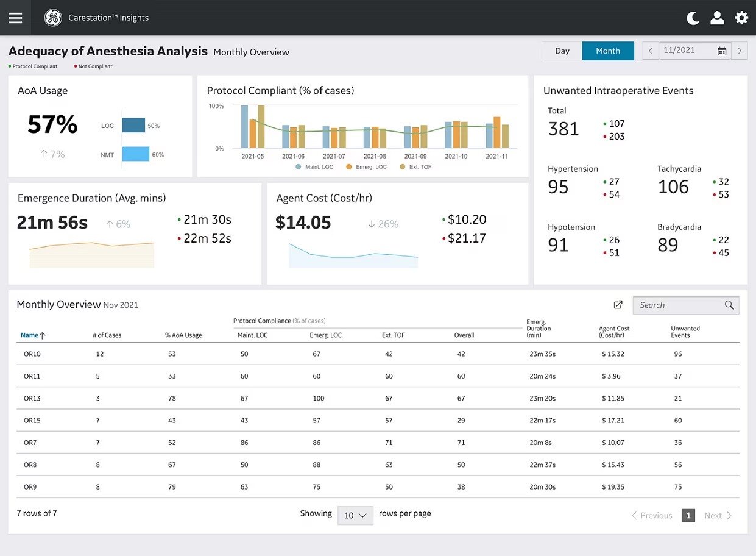Open settings with the gear icon
756x556 pixels.
click(741, 18)
